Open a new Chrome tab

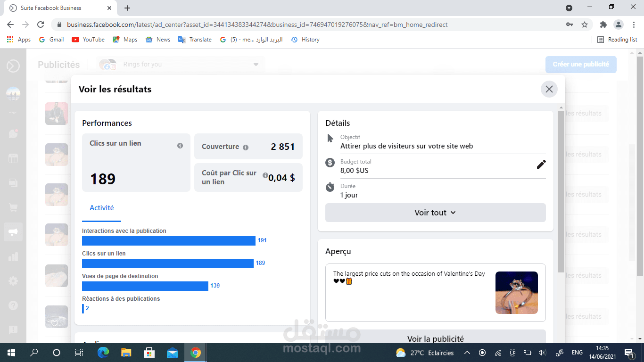(127, 8)
